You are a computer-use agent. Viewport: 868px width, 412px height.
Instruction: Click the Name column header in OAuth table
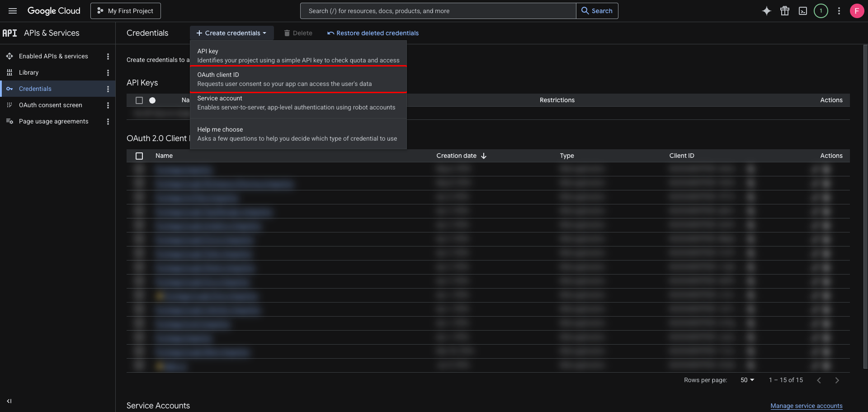(164, 156)
